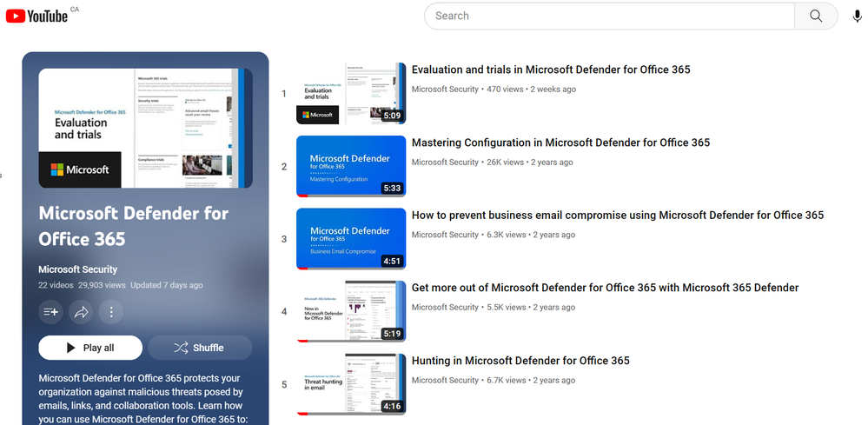868x425 pixels.
Task: Open playlist three-dot more options menu
Action: (110, 312)
